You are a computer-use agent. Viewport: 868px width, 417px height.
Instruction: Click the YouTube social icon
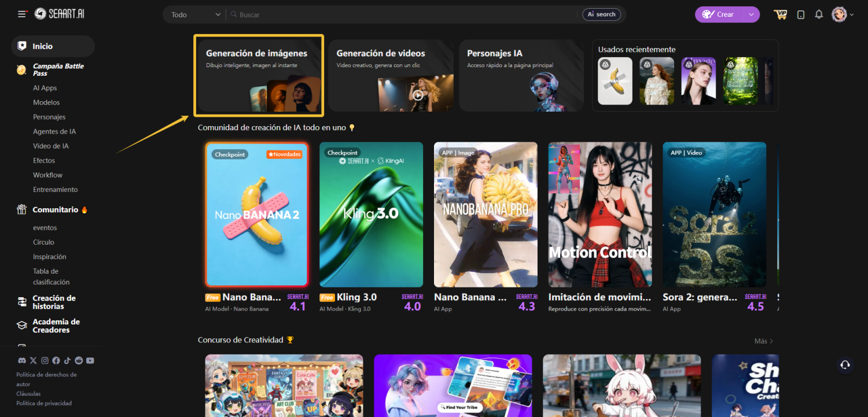tap(90, 360)
